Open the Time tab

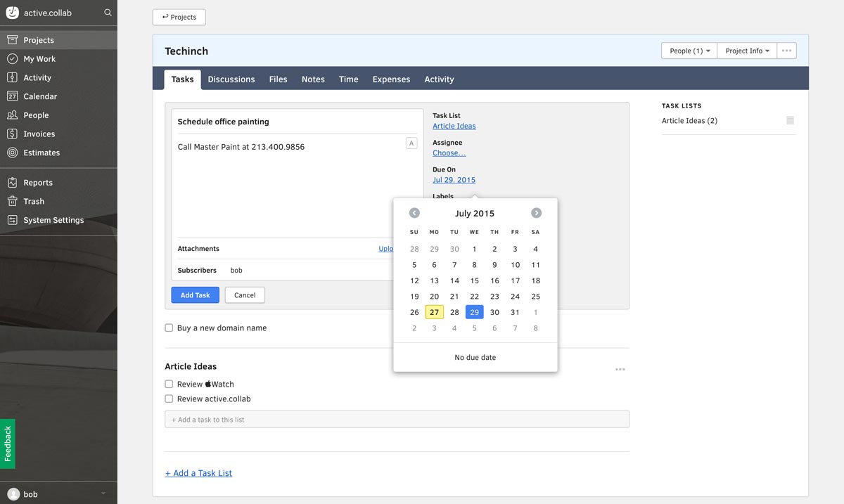click(x=349, y=79)
